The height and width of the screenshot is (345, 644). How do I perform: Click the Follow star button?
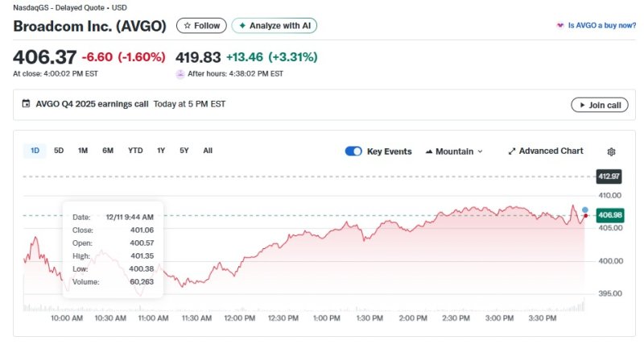201,26
